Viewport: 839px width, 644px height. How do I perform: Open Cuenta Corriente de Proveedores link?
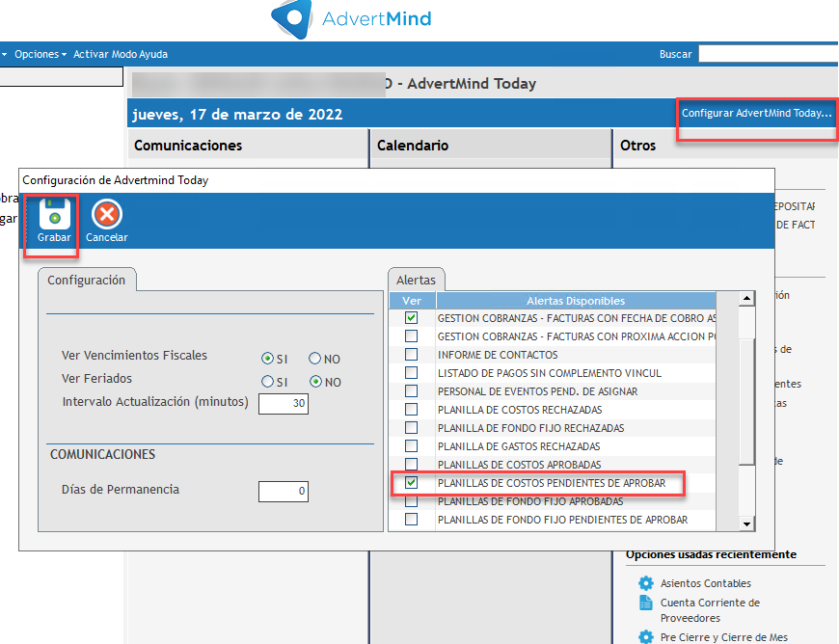(x=710, y=610)
